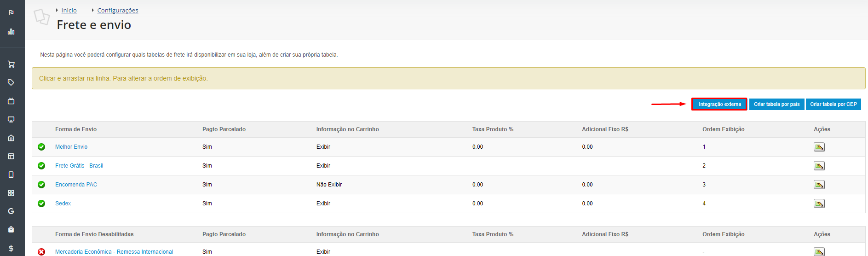Click Criar tabela por CEP button

(833, 104)
